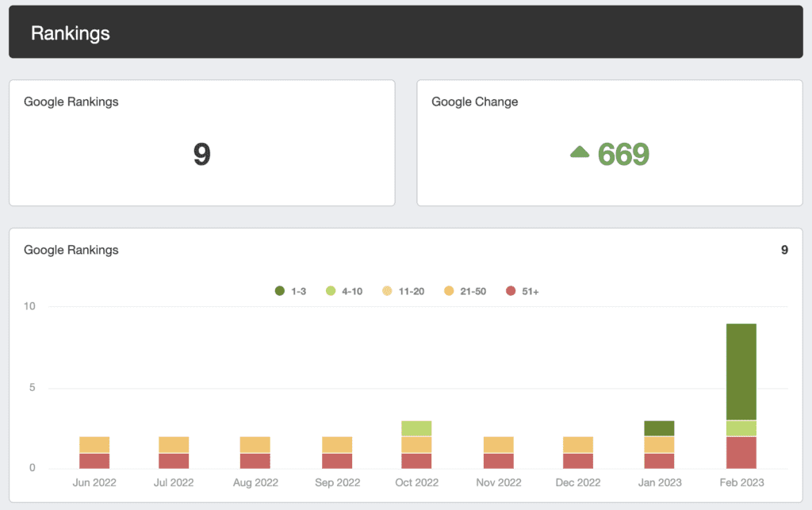Click the Google Change card title
Image resolution: width=812 pixels, height=510 pixels.
coord(474,102)
